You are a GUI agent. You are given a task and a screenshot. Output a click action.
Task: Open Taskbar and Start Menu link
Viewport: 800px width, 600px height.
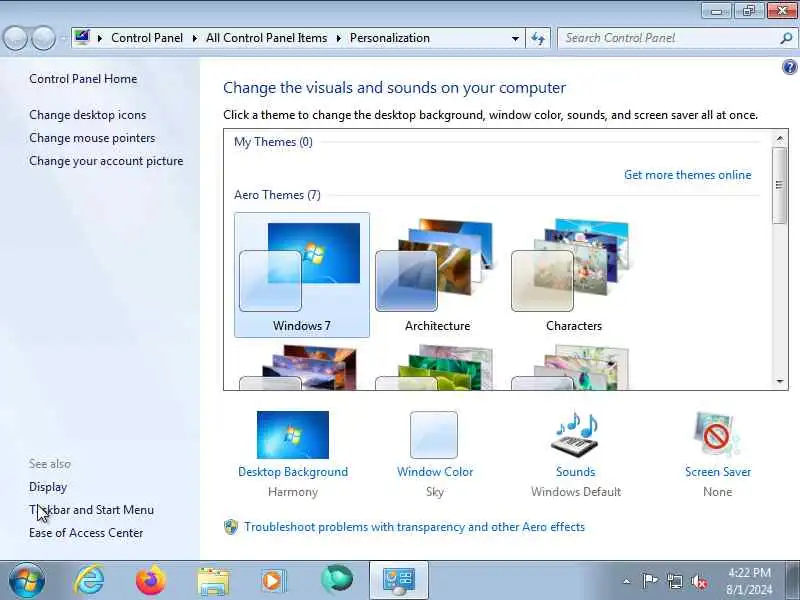pyautogui.click(x=92, y=510)
